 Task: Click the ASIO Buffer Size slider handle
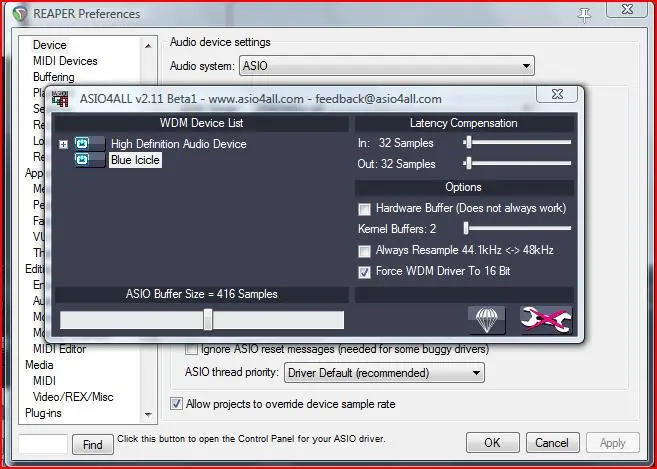(208, 320)
